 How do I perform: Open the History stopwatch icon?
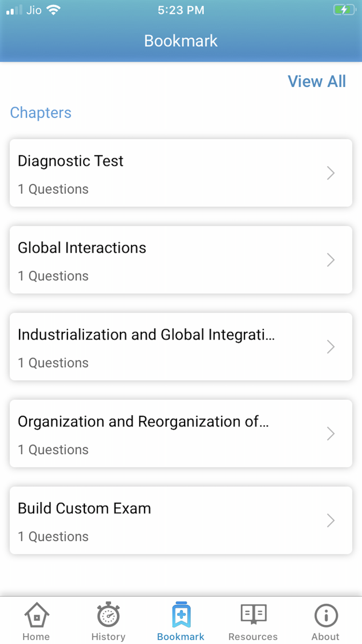pyautogui.click(x=108, y=616)
